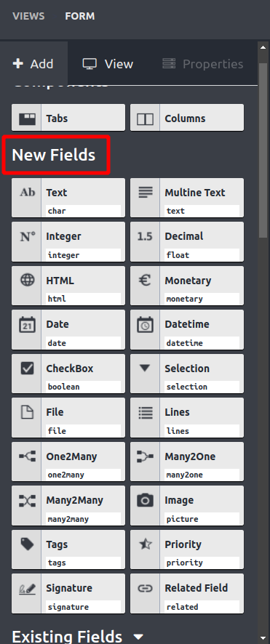Viewport: 270px width, 644px height.
Task: Choose the Date field calendar icon
Action: [x=27, y=325]
